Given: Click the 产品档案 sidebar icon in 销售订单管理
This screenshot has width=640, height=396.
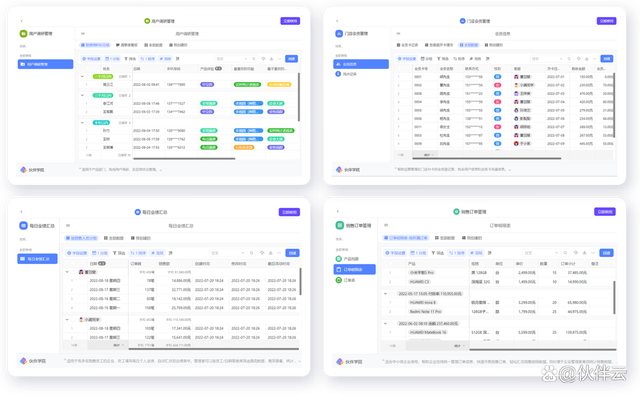Looking at the screenshot, I should pos(338,259).
